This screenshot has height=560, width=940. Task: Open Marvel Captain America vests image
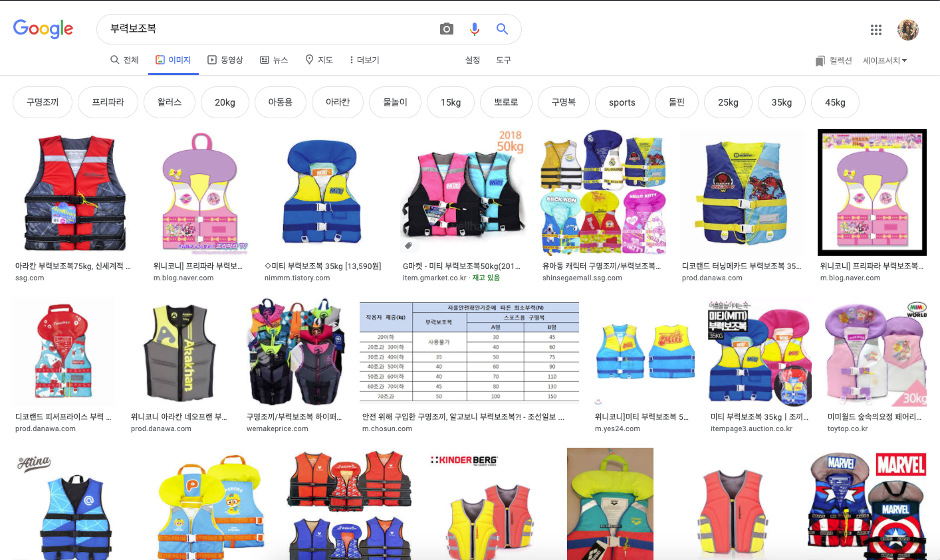click(867, 504)
